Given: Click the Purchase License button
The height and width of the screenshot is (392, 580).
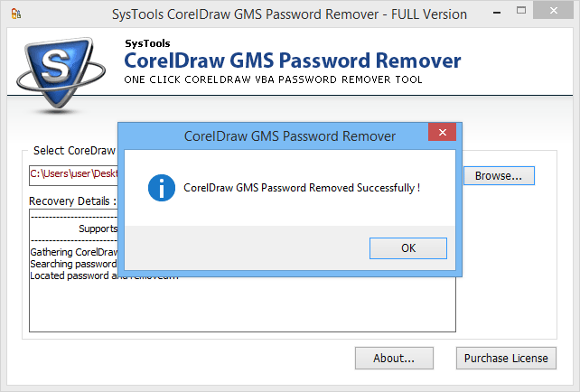Looking at the screenshot, I should pyautogui.click(x=505, y=358).
